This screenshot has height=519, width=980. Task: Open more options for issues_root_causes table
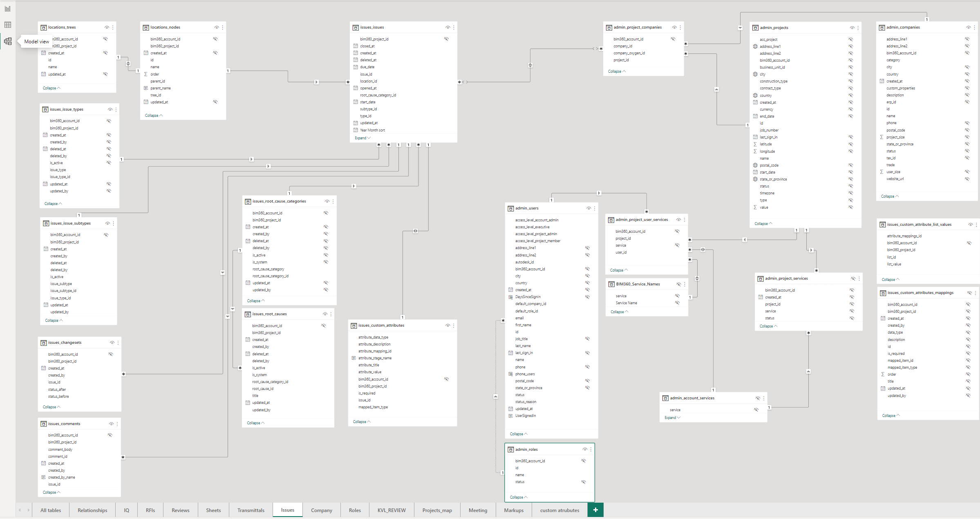(331, 314)
